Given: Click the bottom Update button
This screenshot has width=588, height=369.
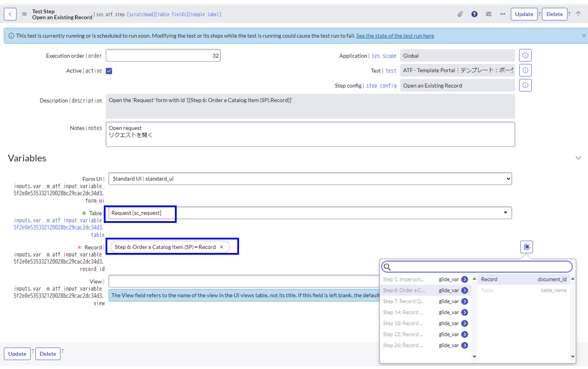Looking at the screenshot, I should [17, 354].
